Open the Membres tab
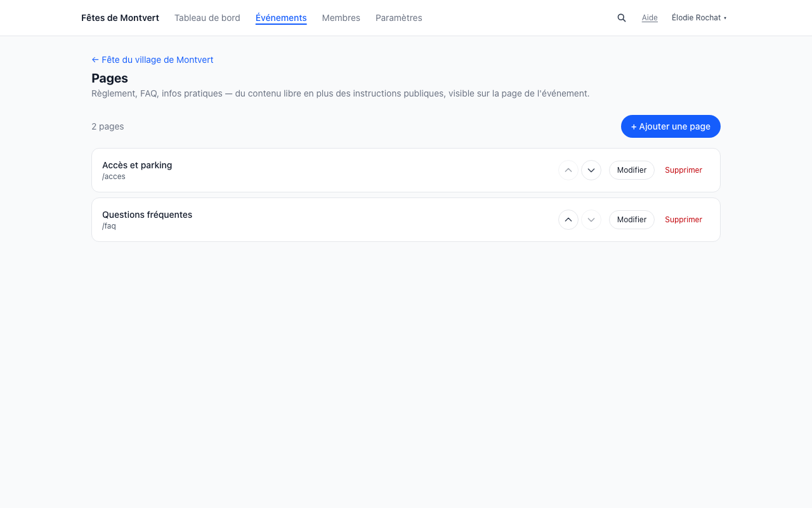This screenshot has height=508, width=812. [341, 18]
